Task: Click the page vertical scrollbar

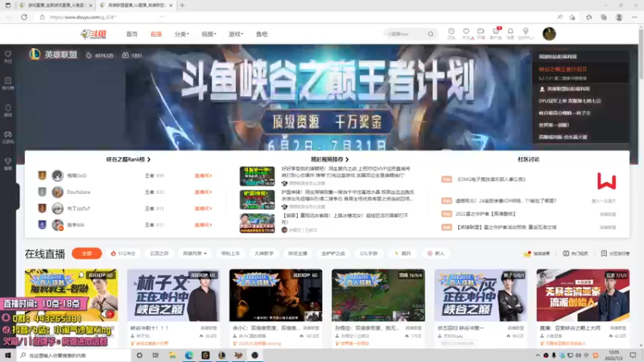Action: pos(641,185)
